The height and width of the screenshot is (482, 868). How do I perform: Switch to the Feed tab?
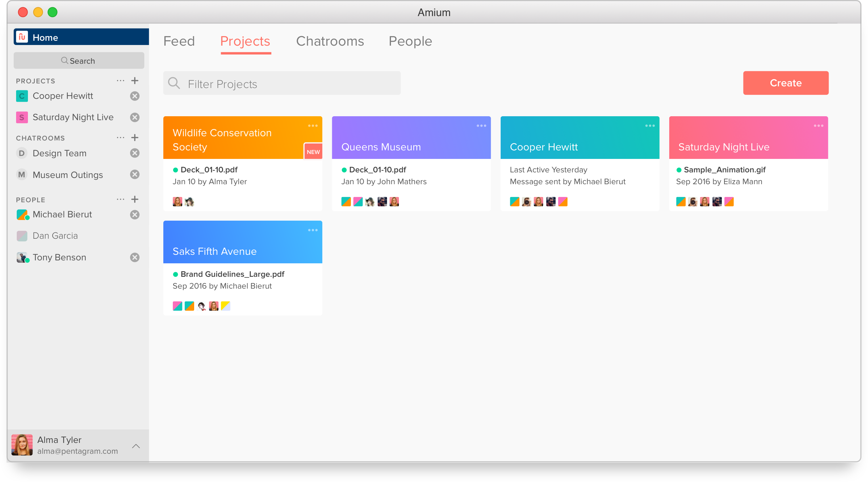[x=179, y=41]
